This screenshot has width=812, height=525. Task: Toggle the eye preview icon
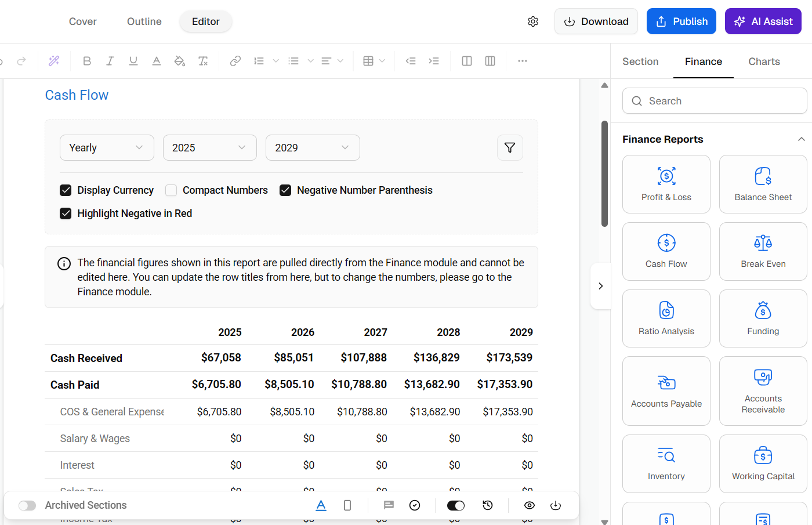coord(530,505)
